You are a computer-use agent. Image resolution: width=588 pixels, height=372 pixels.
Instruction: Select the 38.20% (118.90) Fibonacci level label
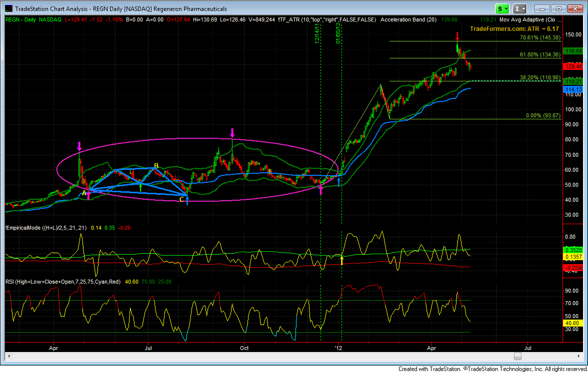click(x=540, y=77)
